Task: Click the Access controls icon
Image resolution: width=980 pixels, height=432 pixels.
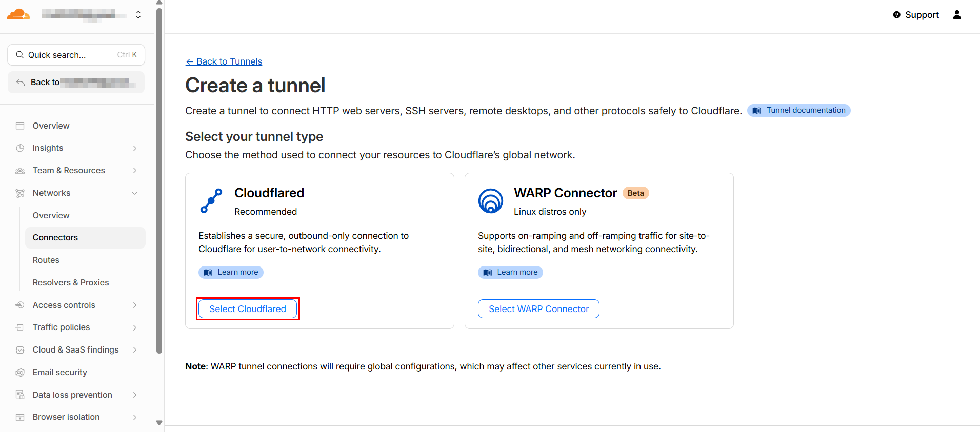Action: [x=20, y=305]
